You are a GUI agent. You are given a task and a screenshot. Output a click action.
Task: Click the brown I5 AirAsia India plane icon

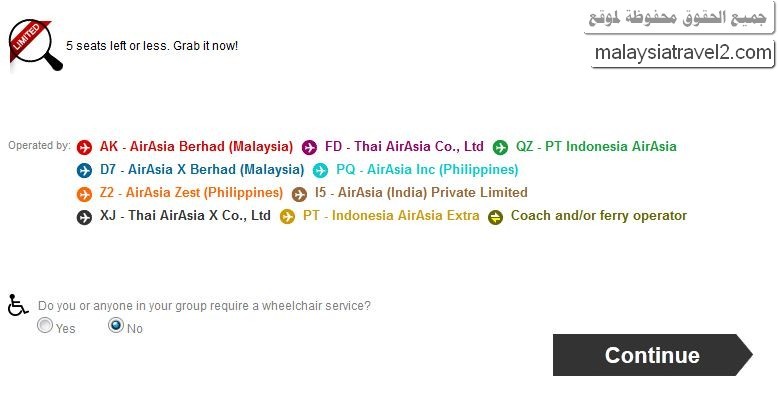tap(299, 194)
